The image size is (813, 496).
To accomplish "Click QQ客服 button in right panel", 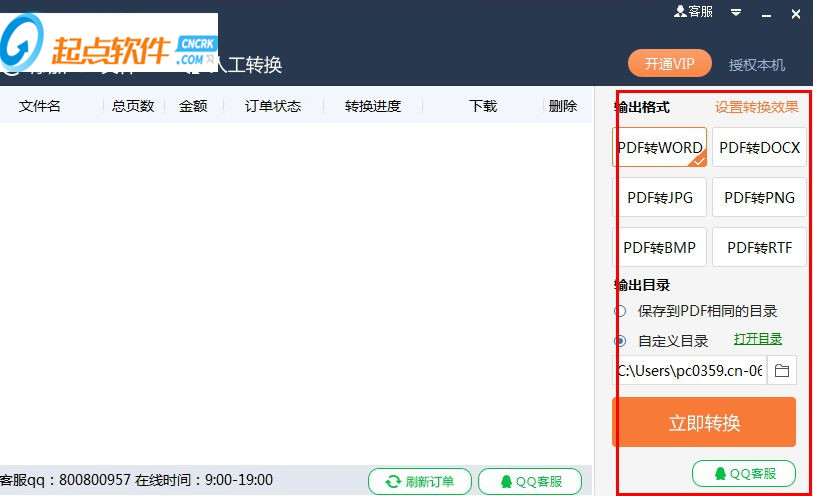I will point(744,473).
